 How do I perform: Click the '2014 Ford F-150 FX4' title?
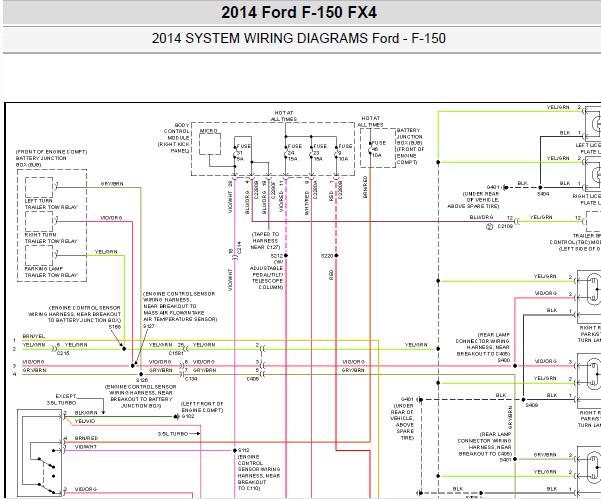pos(299,12)
